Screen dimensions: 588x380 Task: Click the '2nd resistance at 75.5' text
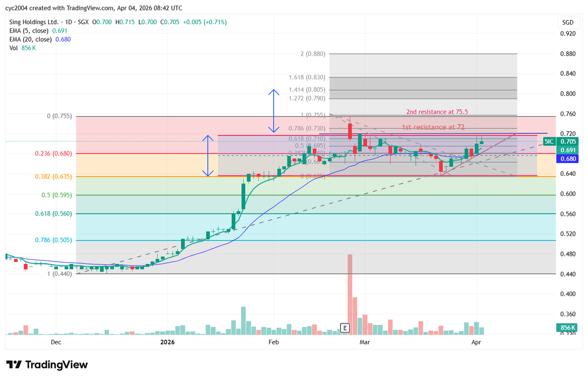tap(437, 112)
